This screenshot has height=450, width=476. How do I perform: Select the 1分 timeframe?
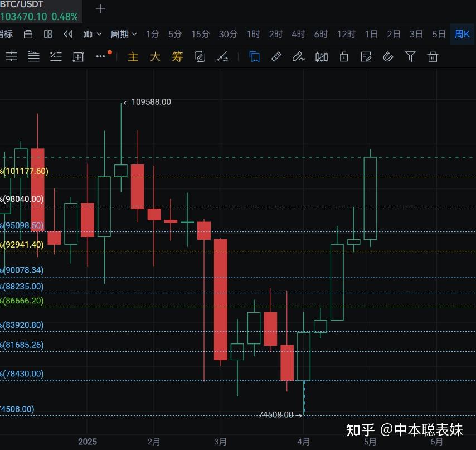[152, 35]
